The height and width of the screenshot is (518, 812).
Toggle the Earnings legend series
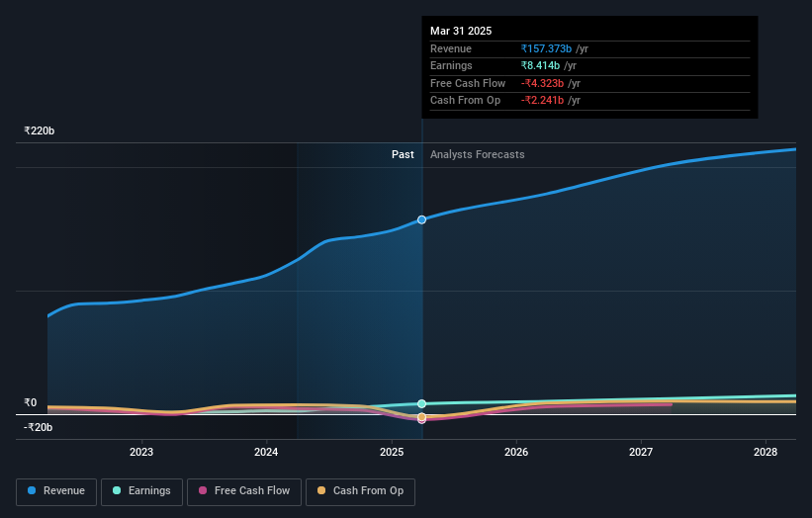pos(141,491)
